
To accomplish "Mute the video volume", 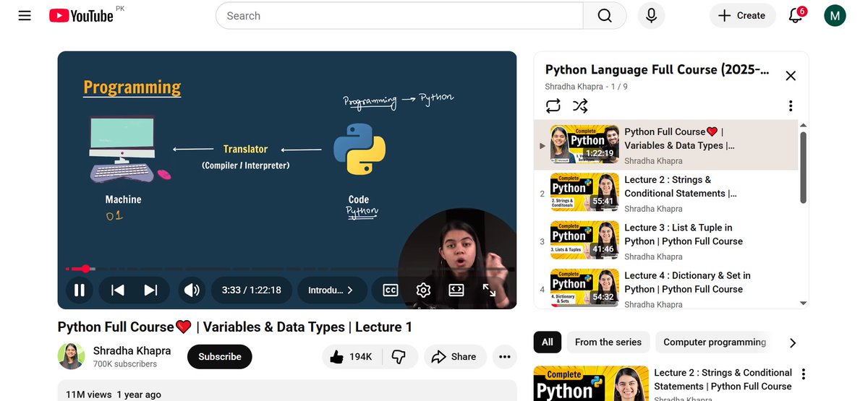I will coord(192,290).
